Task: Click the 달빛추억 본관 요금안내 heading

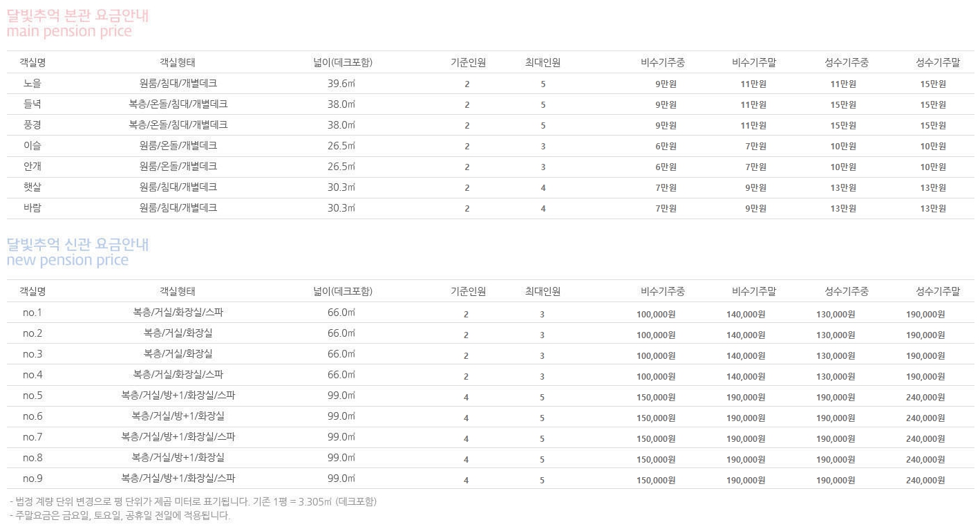Action: (77, 15)
